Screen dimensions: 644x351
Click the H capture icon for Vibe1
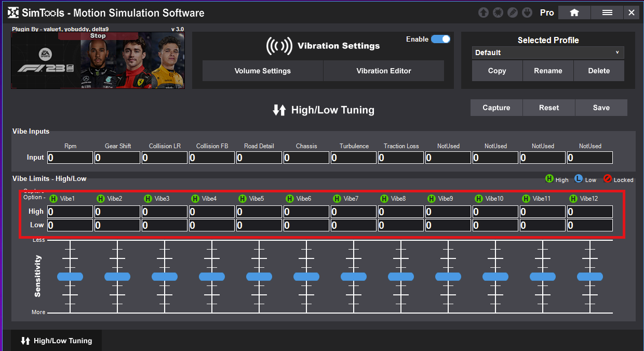pos(53,198)
